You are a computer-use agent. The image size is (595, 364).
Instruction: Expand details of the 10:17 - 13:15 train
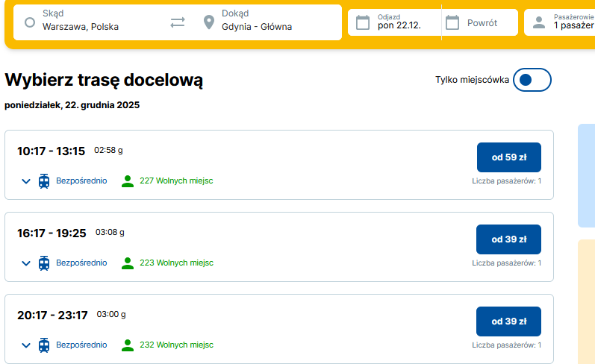26,181
